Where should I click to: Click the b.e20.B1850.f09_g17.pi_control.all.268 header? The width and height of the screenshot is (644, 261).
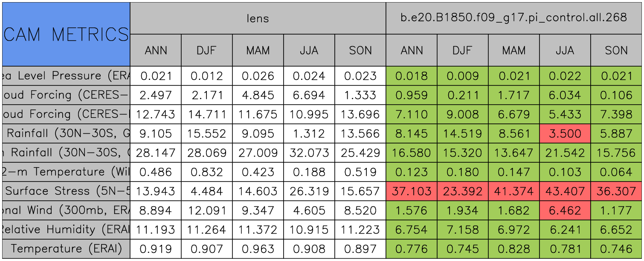513,18
